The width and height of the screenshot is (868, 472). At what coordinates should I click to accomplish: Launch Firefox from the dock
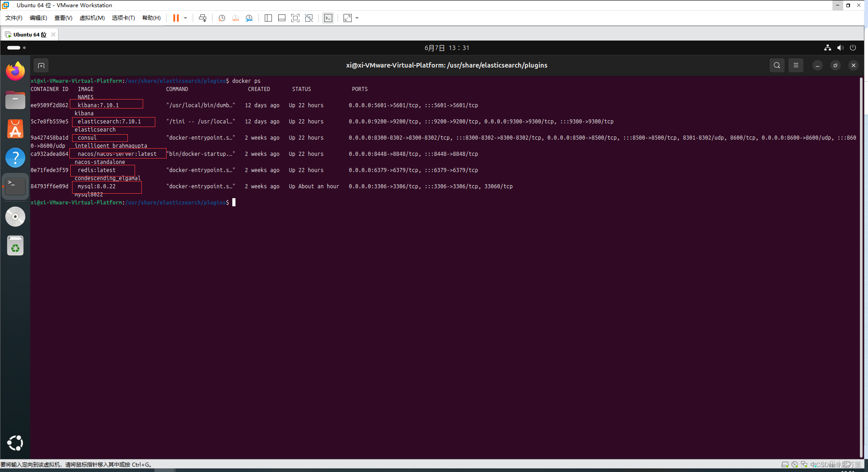pyautogui.click(x=15, y=71)
